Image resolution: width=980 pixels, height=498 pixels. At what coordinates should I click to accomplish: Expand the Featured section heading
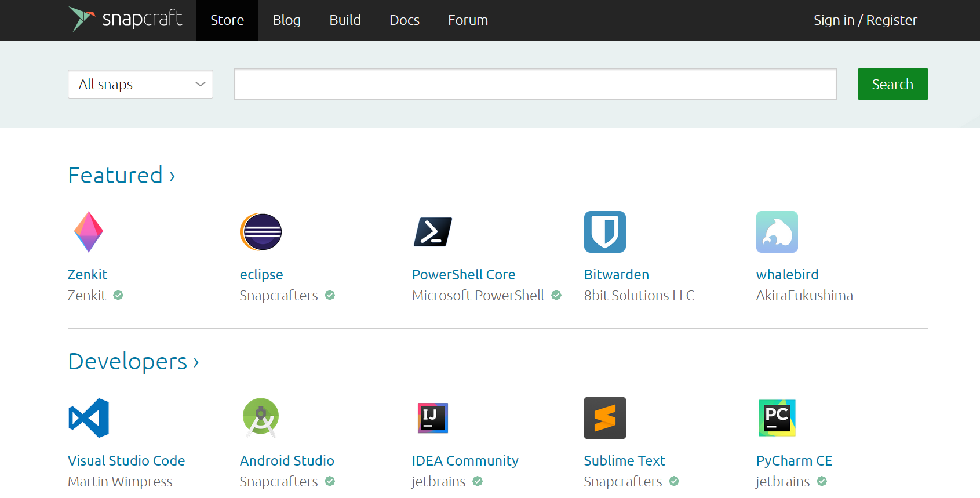pos(121,175)
